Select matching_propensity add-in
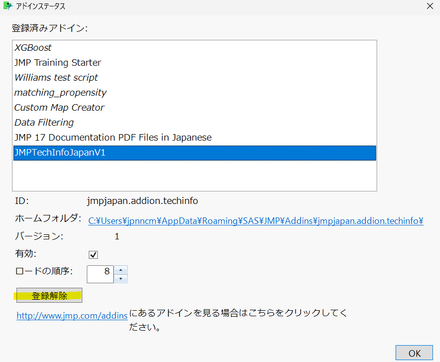The height and width of the screenshot is (362, 440). [x=195, y=93]
